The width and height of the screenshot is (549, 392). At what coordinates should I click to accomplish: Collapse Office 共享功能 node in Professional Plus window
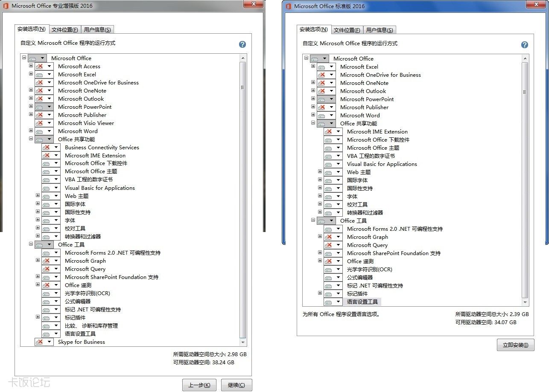pos(31,139)
